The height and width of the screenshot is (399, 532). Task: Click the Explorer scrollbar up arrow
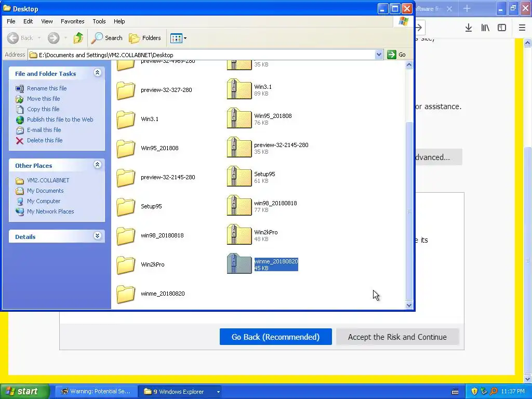409,65
